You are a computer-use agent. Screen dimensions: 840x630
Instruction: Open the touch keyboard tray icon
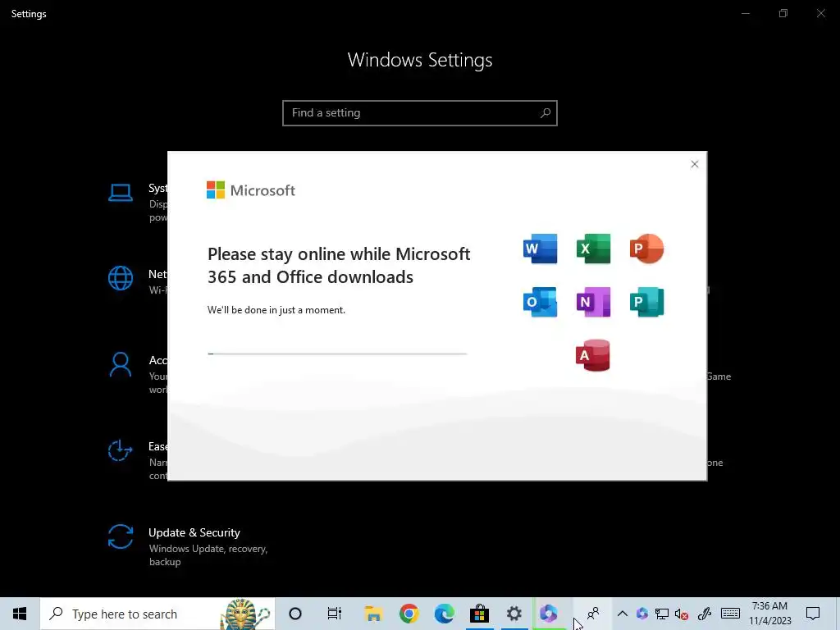pyautogui.click(x=730, y=614)
